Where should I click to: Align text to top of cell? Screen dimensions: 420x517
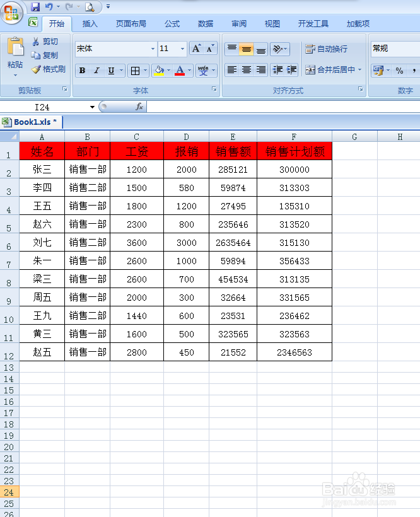[x=232, y=49]
